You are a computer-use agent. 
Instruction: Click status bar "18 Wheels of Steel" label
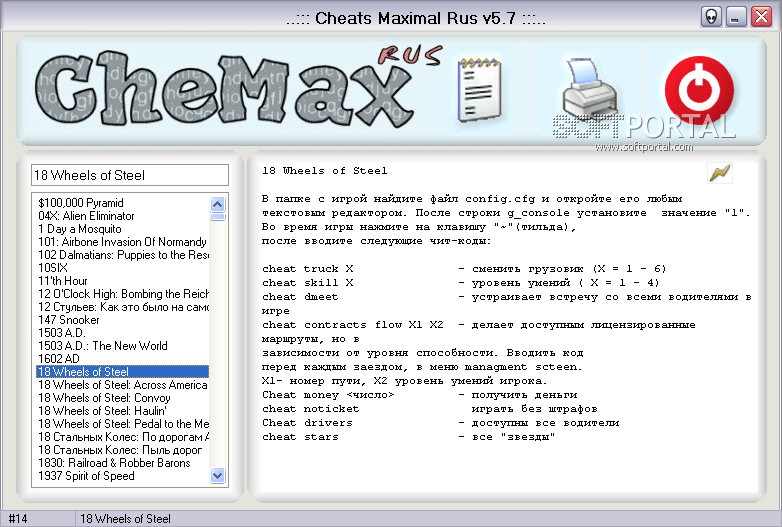[125, 519]
